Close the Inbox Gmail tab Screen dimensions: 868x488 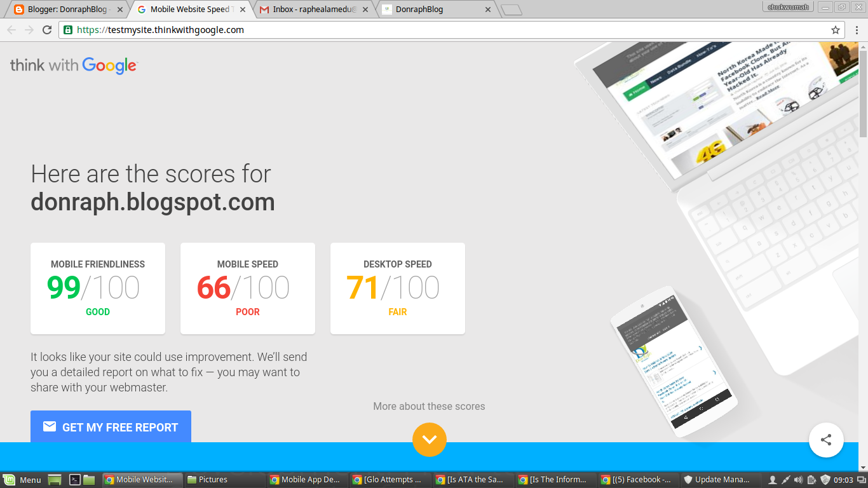365,10
